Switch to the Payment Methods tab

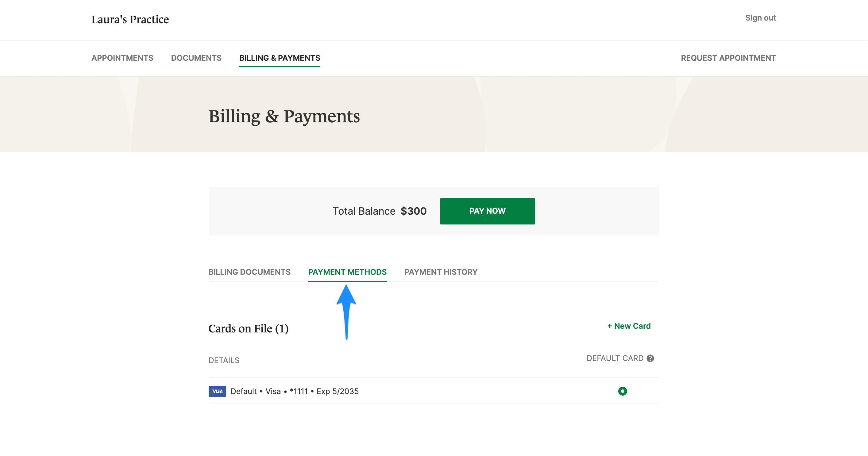(348, 272)
